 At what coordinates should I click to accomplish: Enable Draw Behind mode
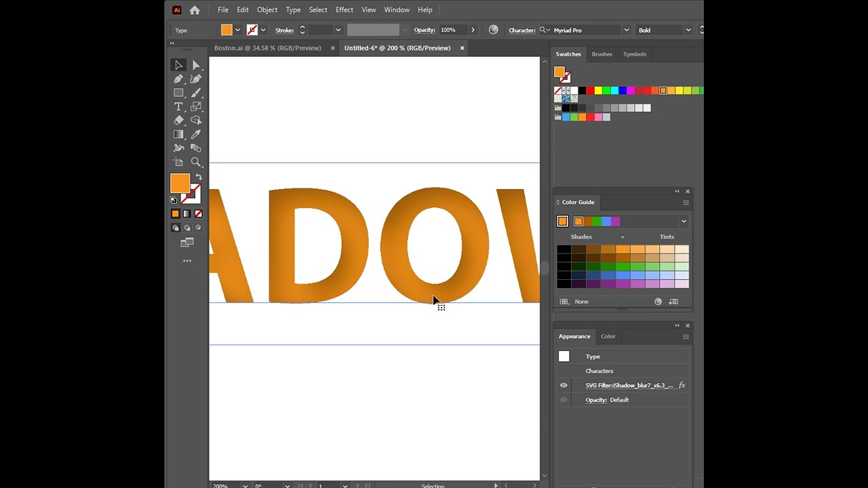click(x=186, y=228)
